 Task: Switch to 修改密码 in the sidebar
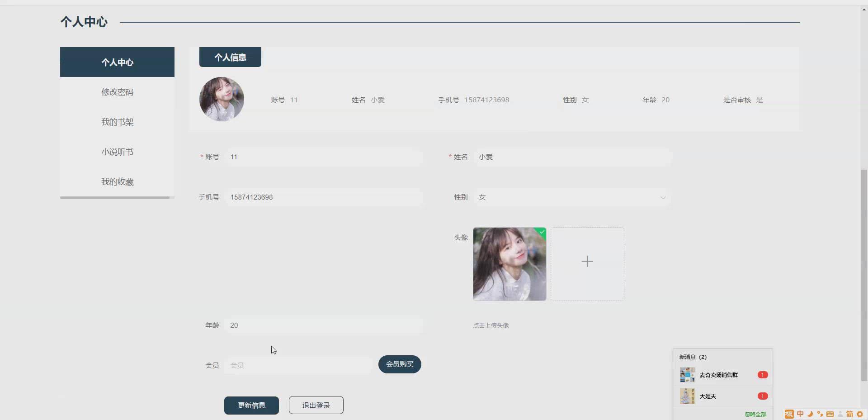(117, 92)
